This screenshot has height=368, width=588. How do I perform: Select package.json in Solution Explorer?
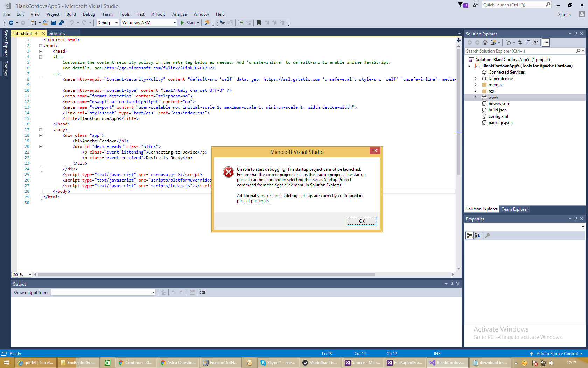[500, 123]
